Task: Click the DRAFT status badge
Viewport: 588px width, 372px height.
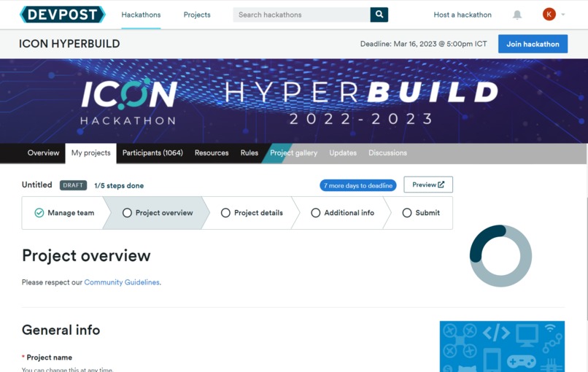Action: click(73, 185)
